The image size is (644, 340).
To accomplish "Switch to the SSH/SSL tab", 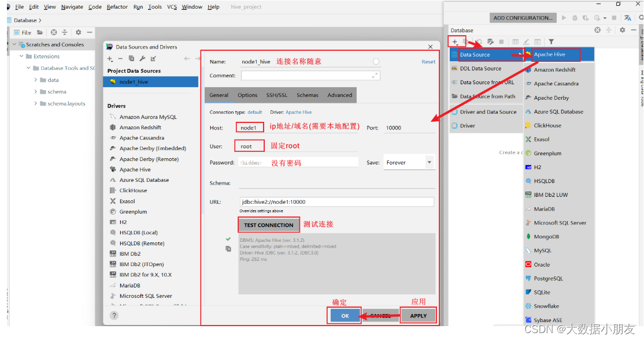I will click(277, 95).
